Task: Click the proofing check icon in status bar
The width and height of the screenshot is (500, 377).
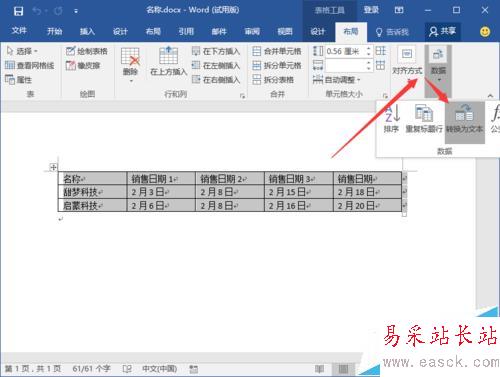Action: (x=127, y=369)
